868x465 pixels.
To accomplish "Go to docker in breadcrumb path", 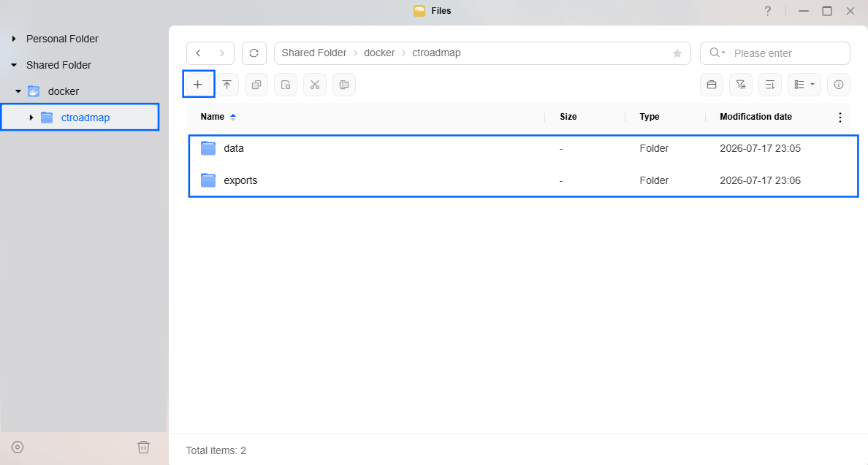I will [379, 53].
